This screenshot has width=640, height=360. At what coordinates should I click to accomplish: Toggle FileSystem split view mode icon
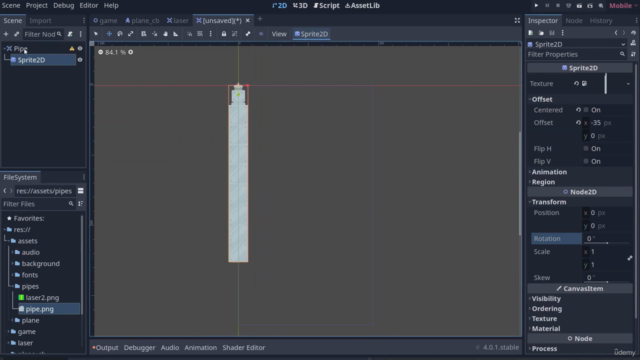click(x=81, y=191)
